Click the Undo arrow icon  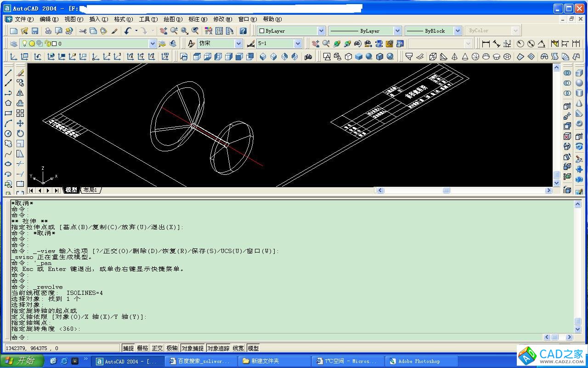tap(128, 31)
